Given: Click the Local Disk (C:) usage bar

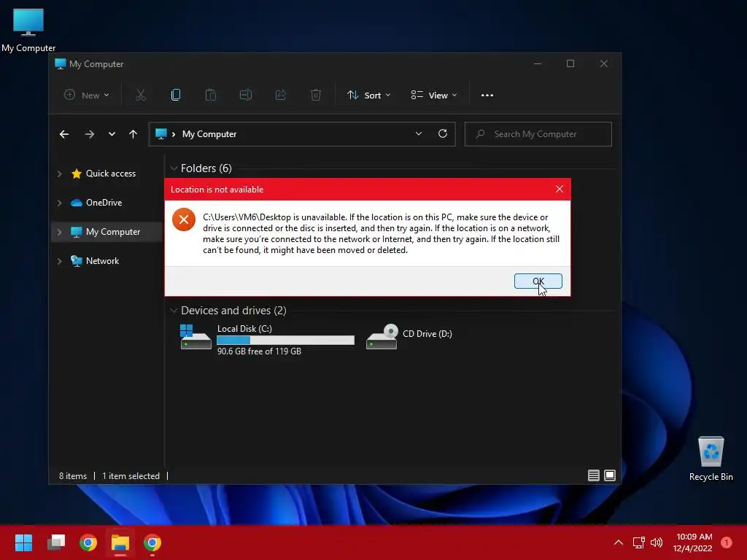Looking at the screenshot, I should (x=285, y=340).
